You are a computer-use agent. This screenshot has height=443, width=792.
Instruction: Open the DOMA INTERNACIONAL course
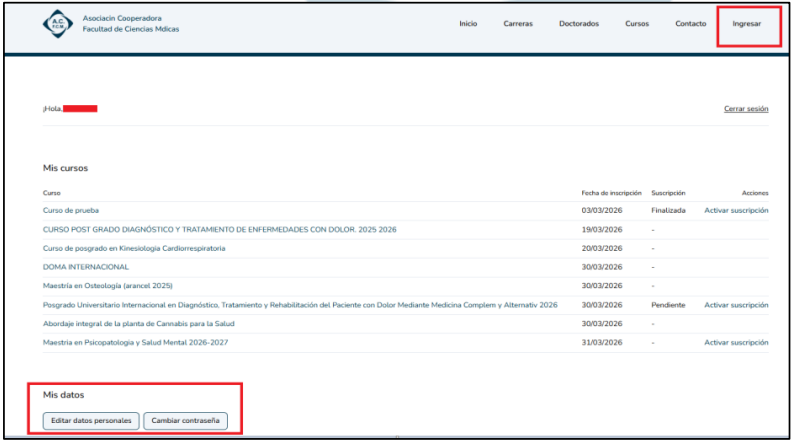(86, 267)
